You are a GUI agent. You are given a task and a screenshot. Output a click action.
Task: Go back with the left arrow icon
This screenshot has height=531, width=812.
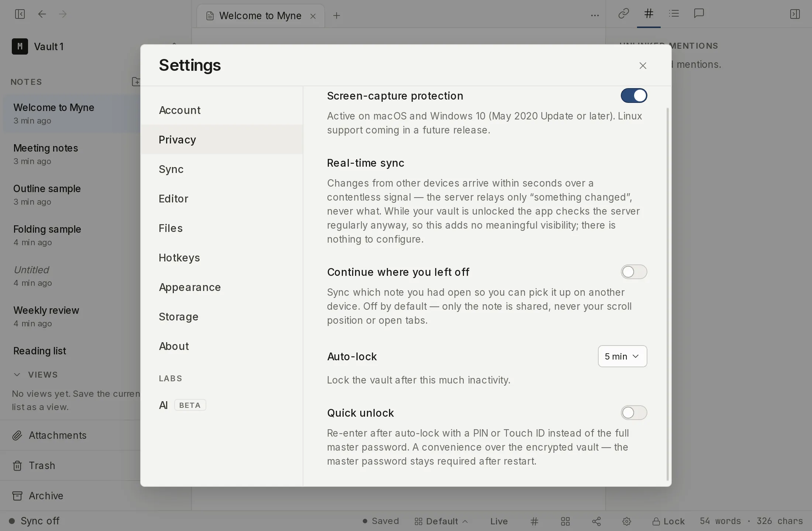click(42, 14)
